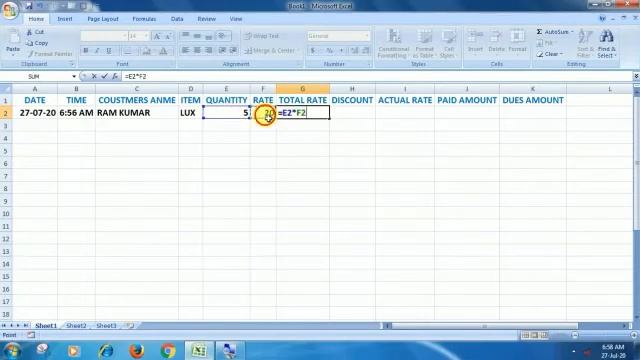Copy the selected cell
This screenshot has width=640, height=360.
coord(37,43)
